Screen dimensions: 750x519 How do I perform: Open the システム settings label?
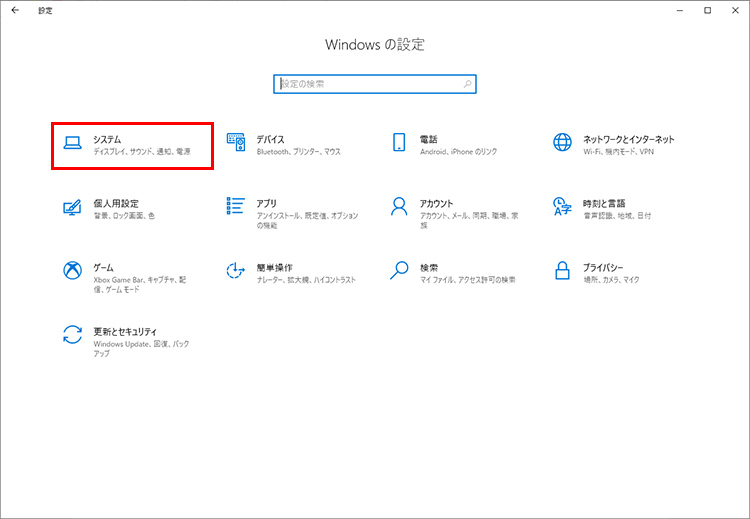click(x=107, y=139)
